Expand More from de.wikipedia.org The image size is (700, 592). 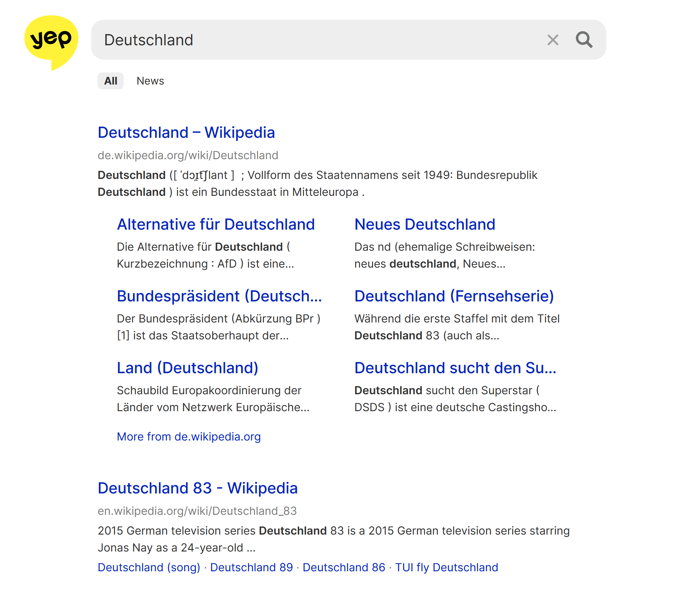click(x=188, y=437)
